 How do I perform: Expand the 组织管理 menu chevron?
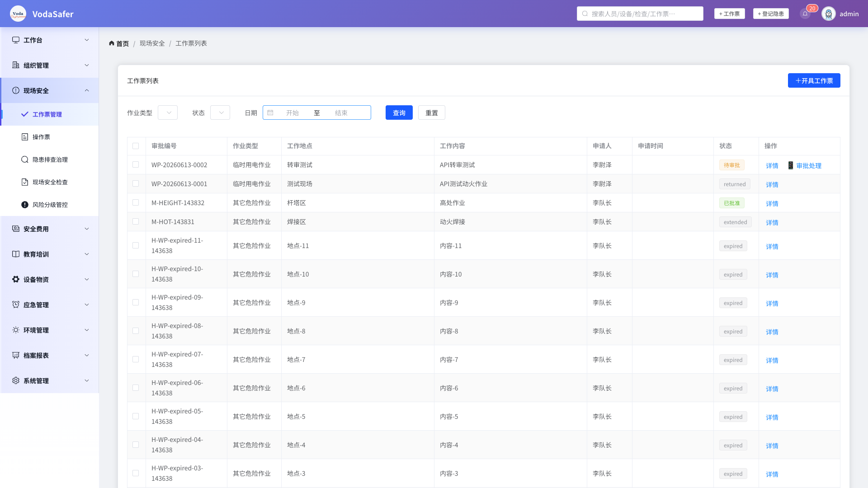(87, 65)
